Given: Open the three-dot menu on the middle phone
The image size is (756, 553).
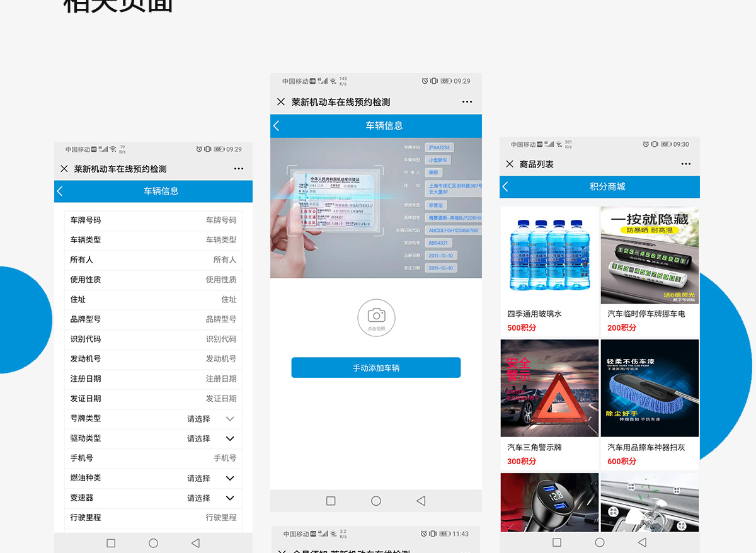Looking at the screenshot, I should (467, 102).
